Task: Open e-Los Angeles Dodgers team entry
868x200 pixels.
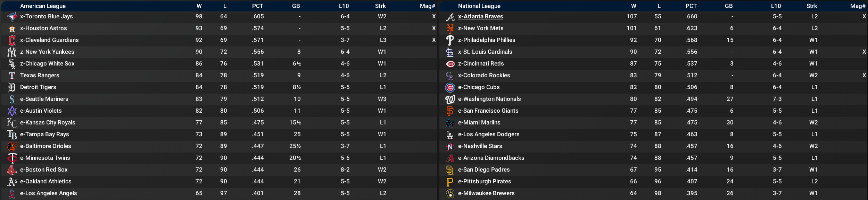Action: click(x=489, y=134)
